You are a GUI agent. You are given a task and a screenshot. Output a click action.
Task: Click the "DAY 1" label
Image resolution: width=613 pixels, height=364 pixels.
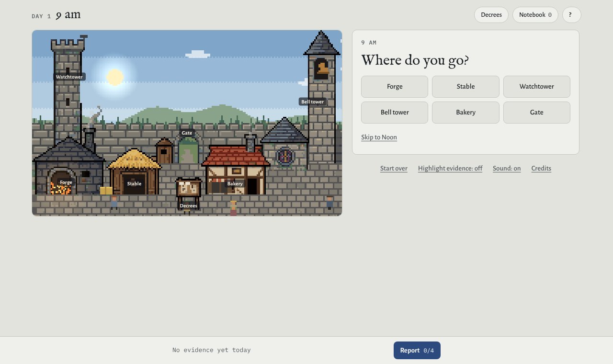point(41,16)
